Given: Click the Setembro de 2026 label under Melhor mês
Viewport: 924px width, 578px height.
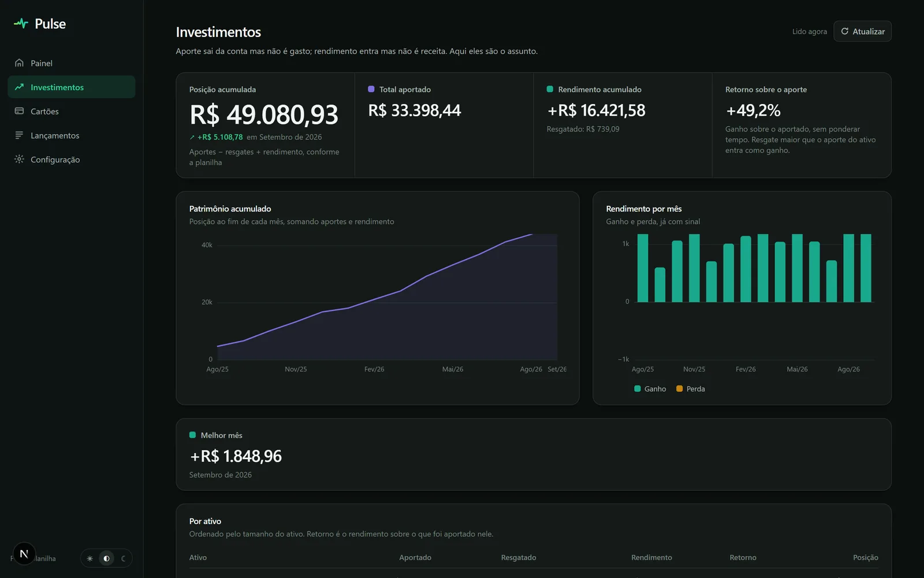Looking at the screenshot, I should [221, 475].
